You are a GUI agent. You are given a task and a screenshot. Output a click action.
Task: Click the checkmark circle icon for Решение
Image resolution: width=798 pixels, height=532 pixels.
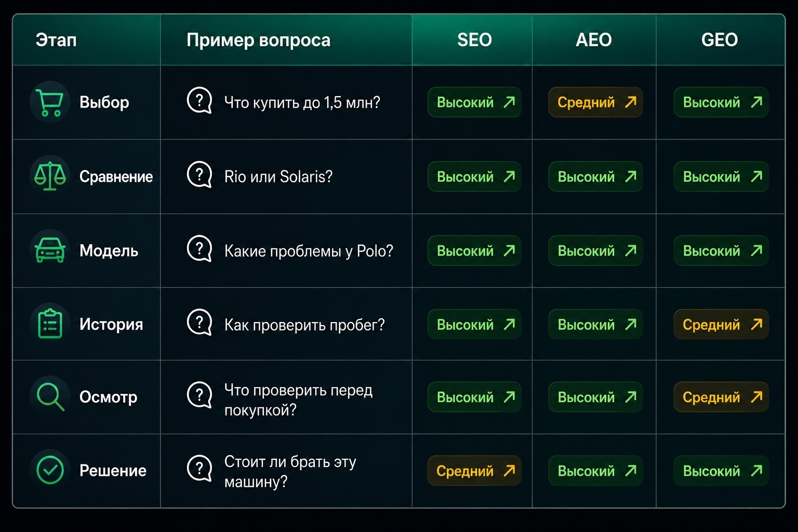point(50,470)
